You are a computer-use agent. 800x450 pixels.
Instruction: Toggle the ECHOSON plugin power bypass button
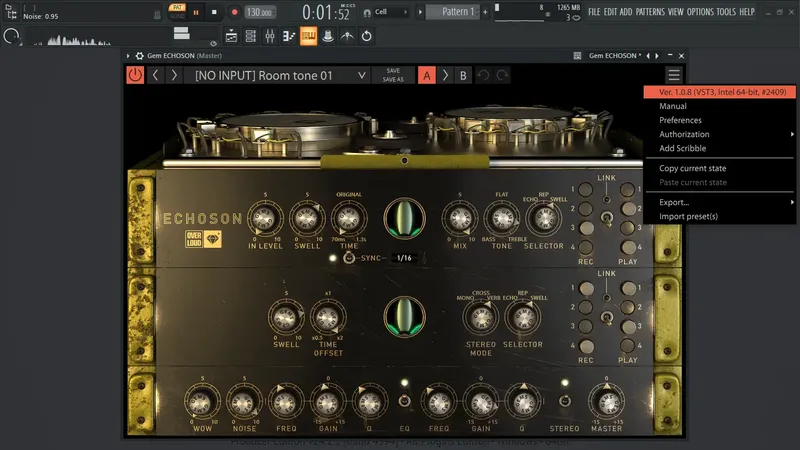coord(135,76)
